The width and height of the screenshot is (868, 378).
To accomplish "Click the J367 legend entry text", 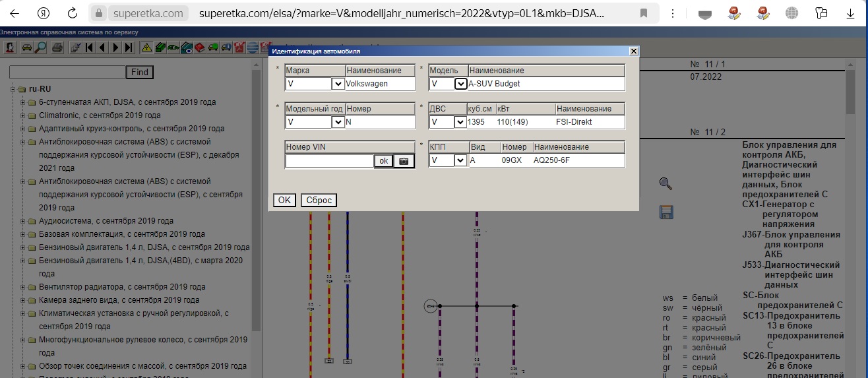I will (791, 245).
